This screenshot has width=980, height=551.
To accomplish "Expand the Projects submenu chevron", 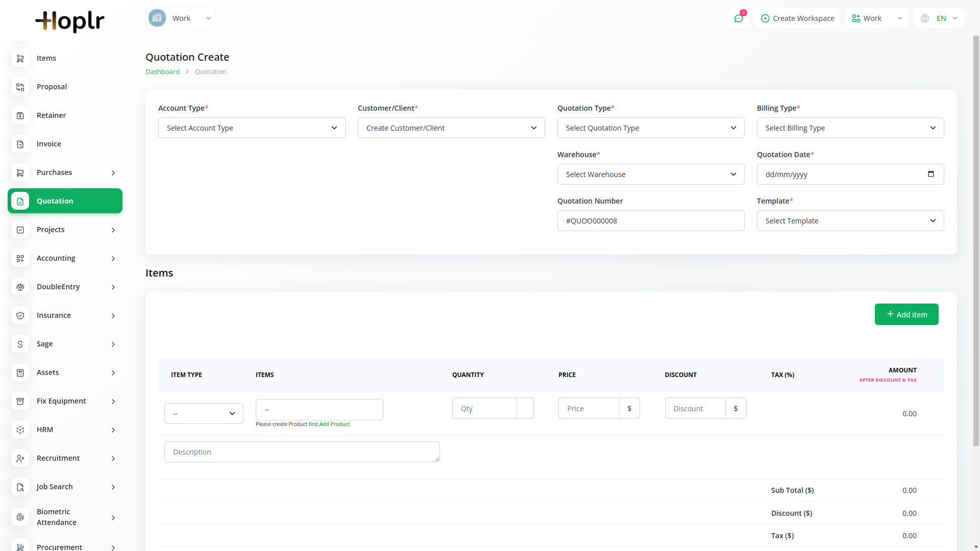I will pyautogui.click(x=113, y=230).
